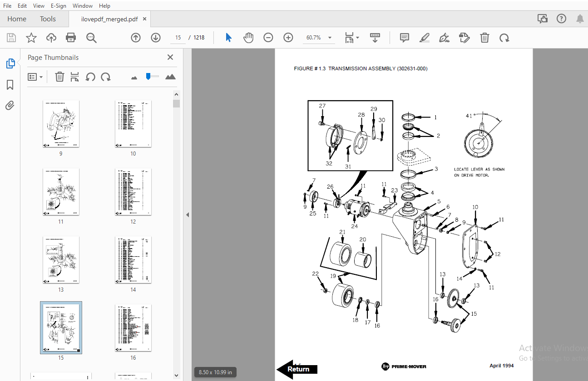Viewport: 588px width, 381px height.
Task: Select the page 12 thumbnail
Action: 133,192
